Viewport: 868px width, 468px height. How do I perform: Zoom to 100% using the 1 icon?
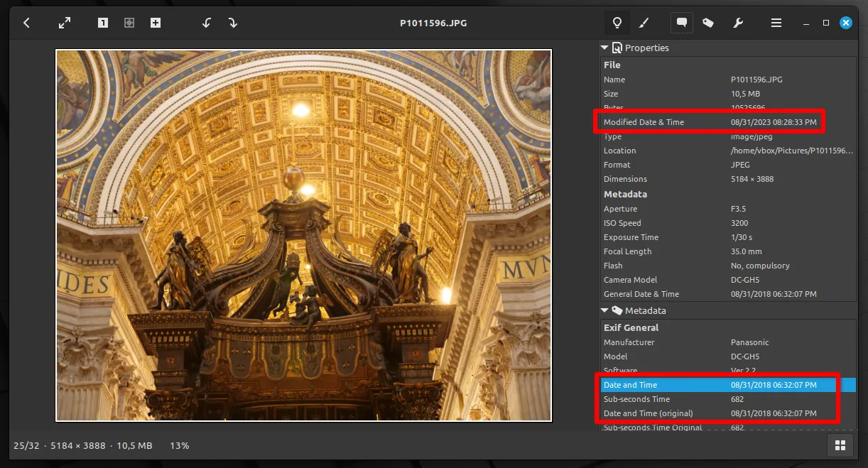pos(102,22)
